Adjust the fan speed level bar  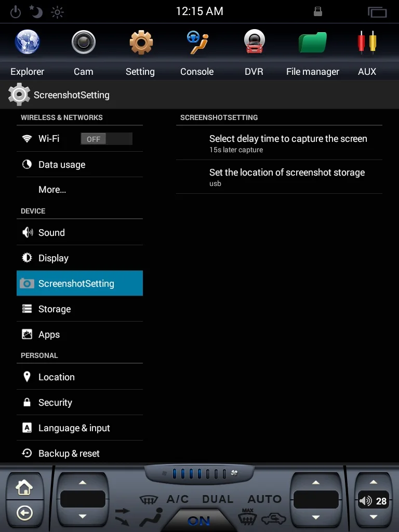199,473
